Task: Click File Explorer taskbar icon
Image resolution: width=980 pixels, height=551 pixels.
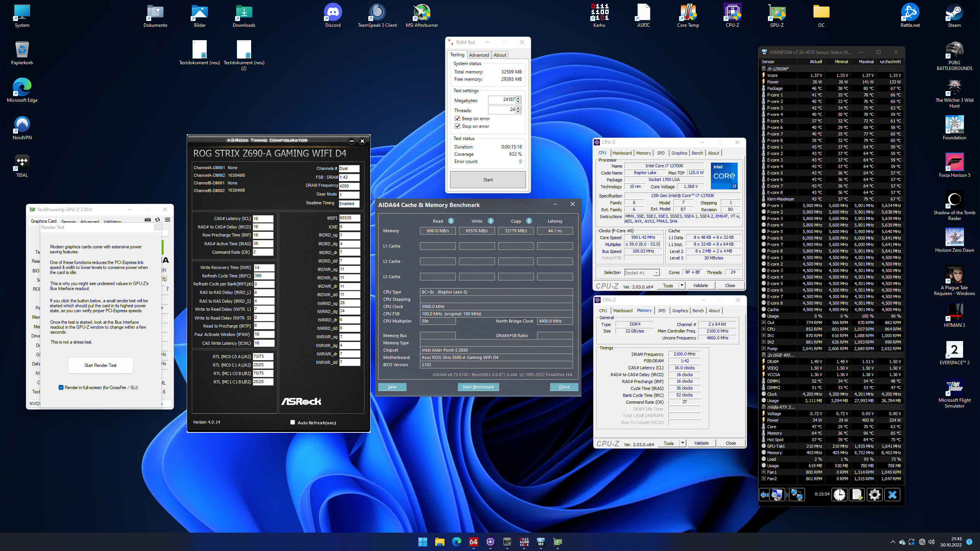Action: tap(439, 542)
